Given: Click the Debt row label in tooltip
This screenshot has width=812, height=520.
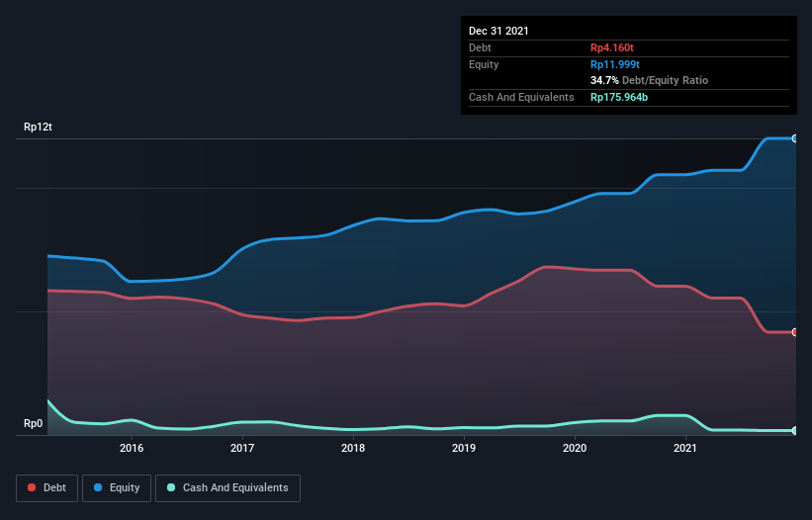Looking at the screenshot, I should point(480,47).
